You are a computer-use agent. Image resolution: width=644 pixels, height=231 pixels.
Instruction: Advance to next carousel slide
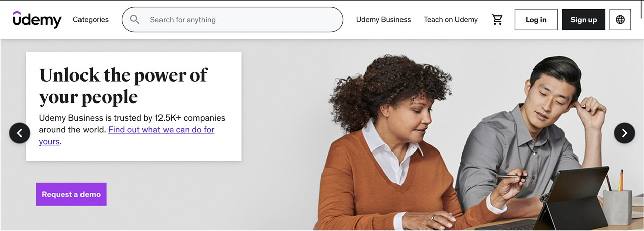coord(624,133)
